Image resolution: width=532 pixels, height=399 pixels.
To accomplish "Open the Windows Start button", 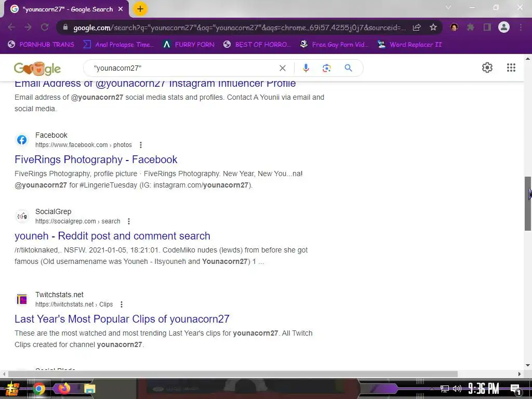I will click(x=12, y=389).
